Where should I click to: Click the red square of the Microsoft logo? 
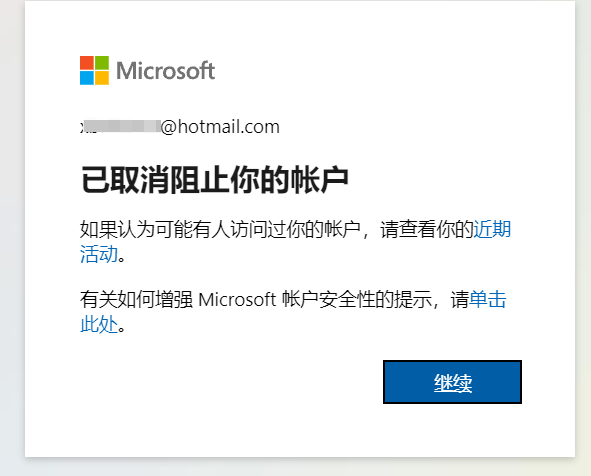tap(87, 63)
